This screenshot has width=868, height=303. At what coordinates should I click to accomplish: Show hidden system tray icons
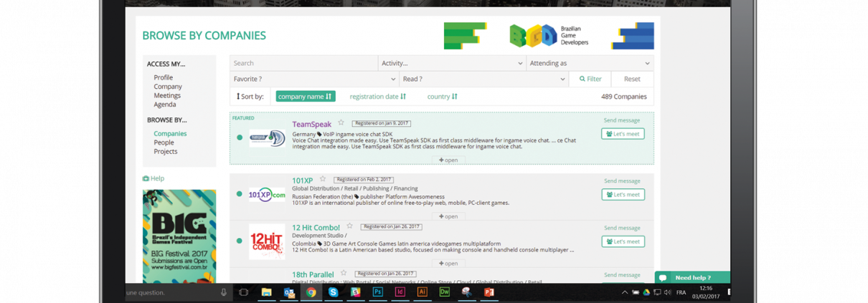[624, 292]
